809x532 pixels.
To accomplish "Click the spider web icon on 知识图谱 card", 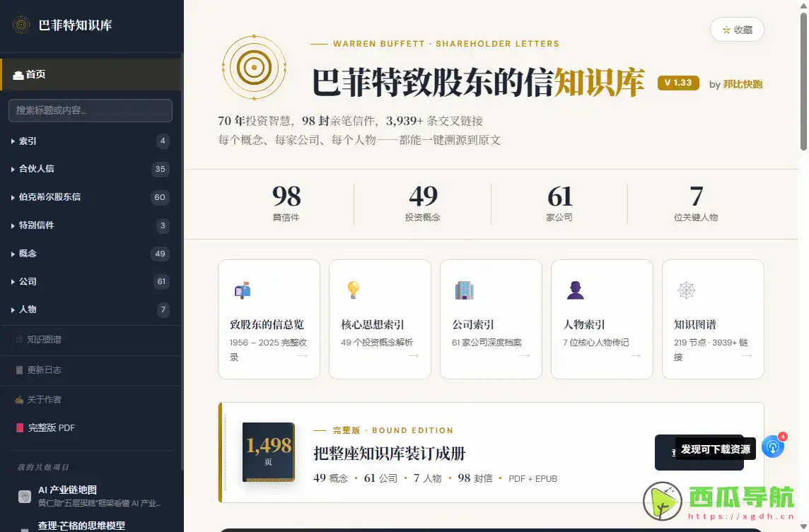I will (x=687, y=290).
